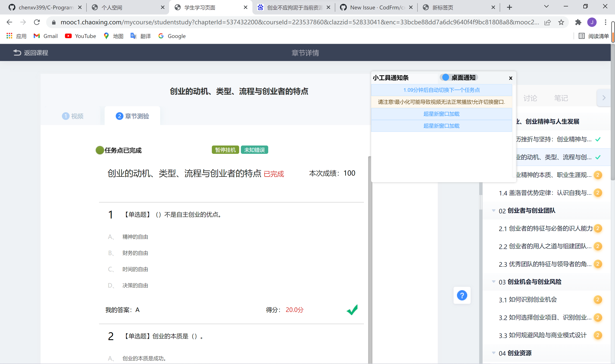The height and width of the screenshot is (364, 615).
Task: Collapse section 02 创业者与创业团队
Action: (493, 210)
